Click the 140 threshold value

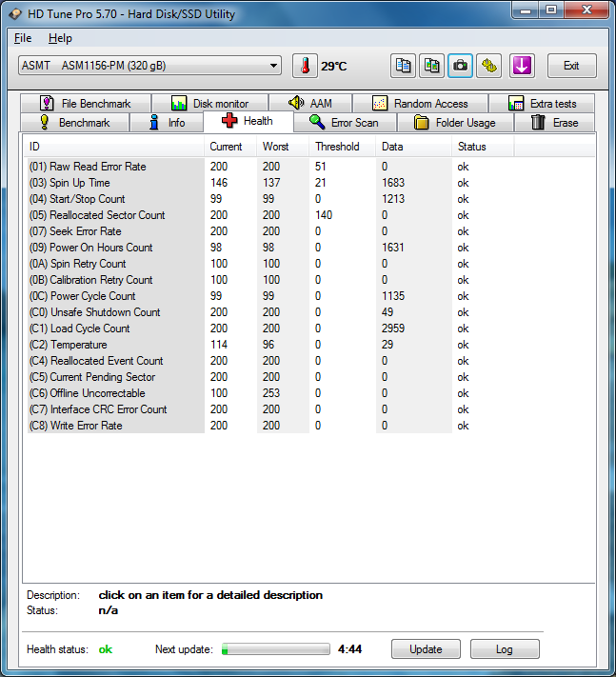click(x=324, y=215)
